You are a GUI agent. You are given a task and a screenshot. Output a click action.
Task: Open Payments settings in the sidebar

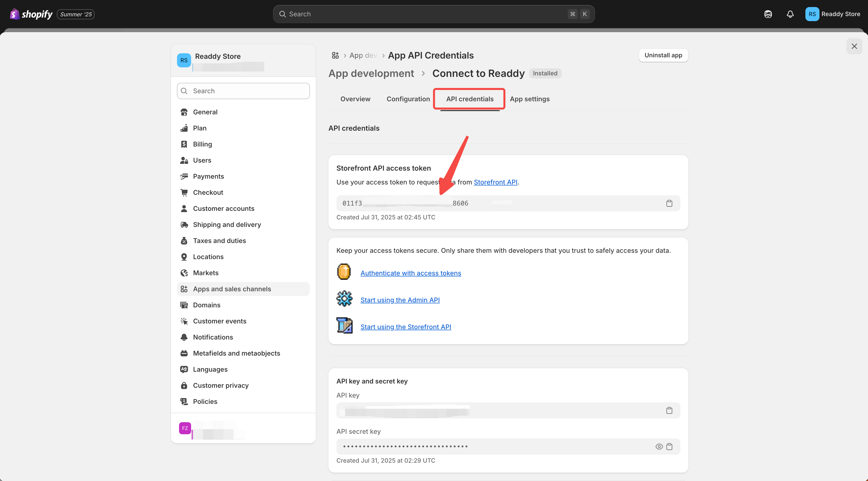[x=208, y=176]
